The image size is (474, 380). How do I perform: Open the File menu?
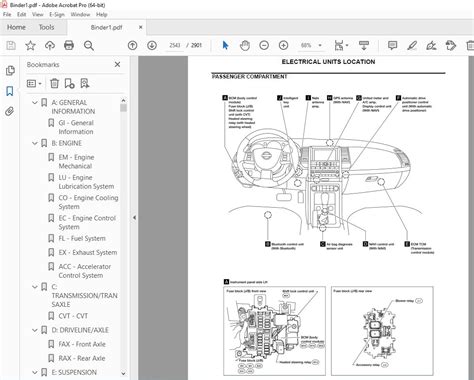coord(7,14)
